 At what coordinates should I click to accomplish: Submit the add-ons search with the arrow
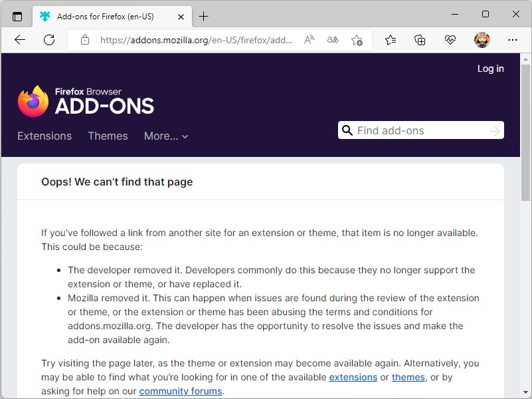tap(494, 130)
